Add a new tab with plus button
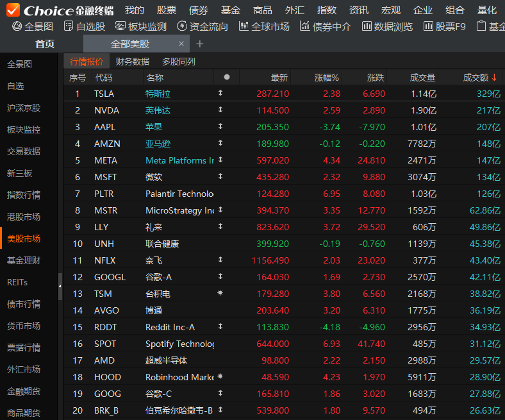This screenshot has height=420, width=505. click(x=200, y=44)
